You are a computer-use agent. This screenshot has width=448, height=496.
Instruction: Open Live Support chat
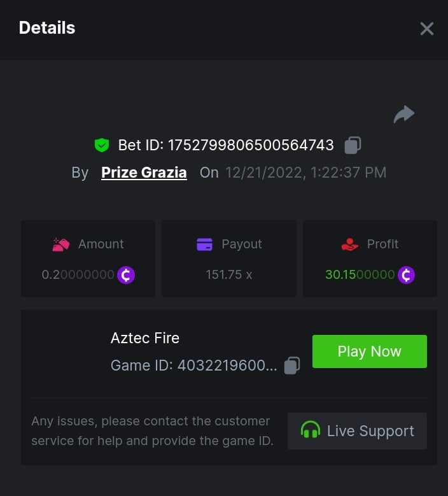click(x=357, y=431)
